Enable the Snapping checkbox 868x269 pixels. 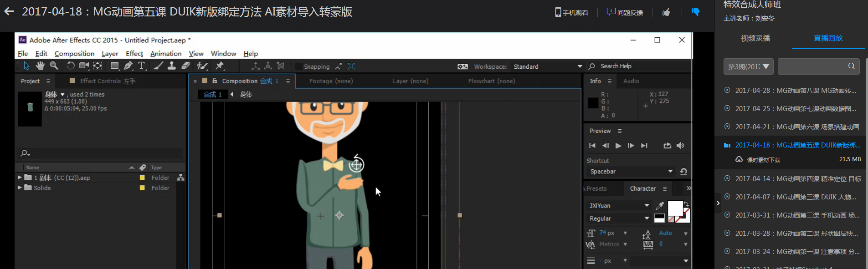(299, 66)
